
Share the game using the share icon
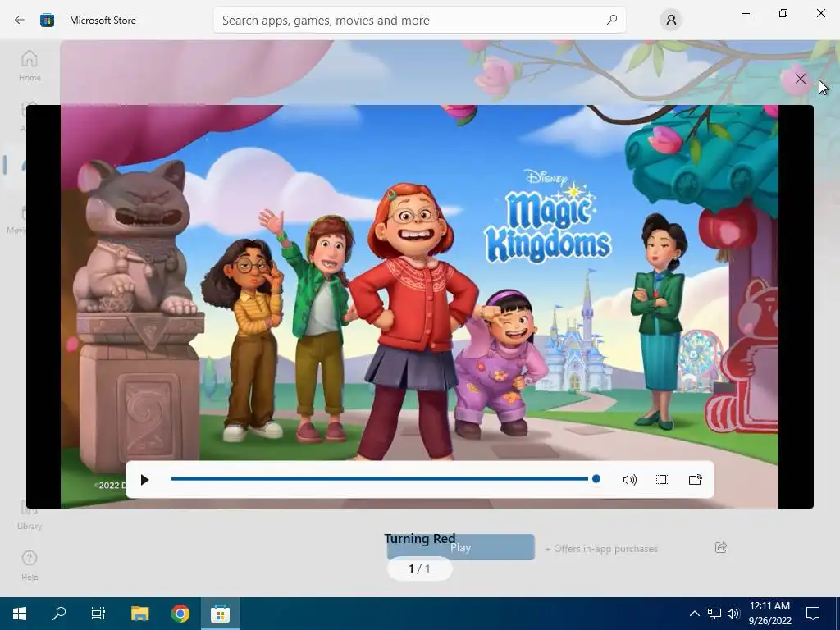[x=721, y=547]
